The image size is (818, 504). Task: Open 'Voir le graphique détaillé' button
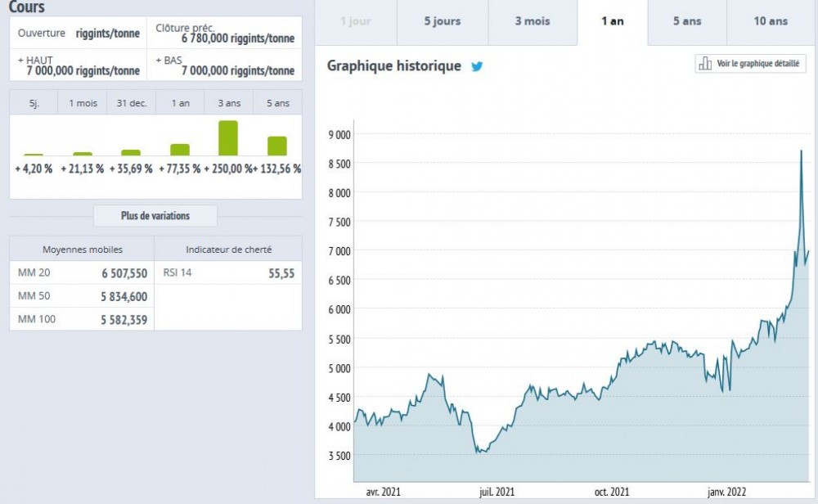[x=751, y=64]
